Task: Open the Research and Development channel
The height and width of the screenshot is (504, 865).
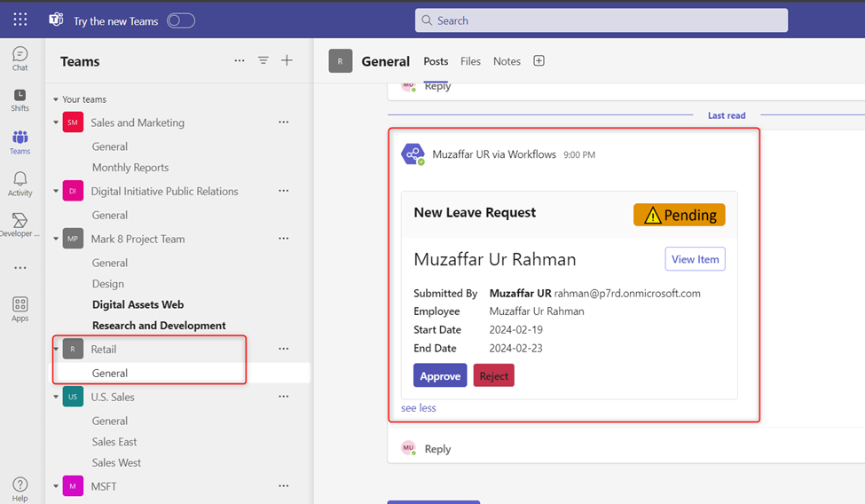Action: 159,326
